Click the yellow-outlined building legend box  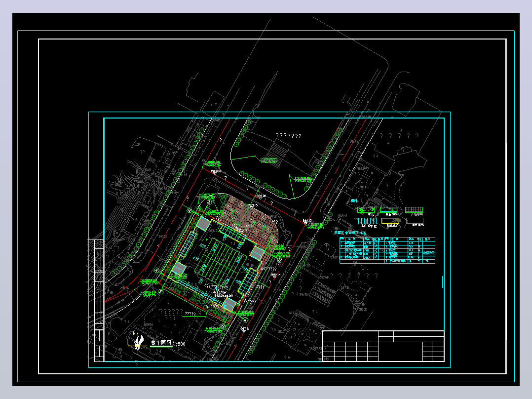click(390, 221)
